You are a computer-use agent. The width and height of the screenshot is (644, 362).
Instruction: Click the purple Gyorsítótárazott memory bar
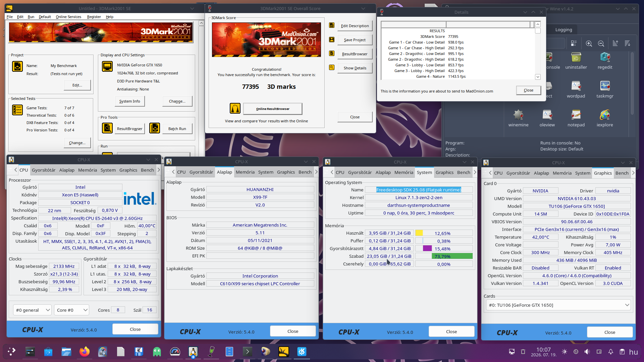(427, 248)
